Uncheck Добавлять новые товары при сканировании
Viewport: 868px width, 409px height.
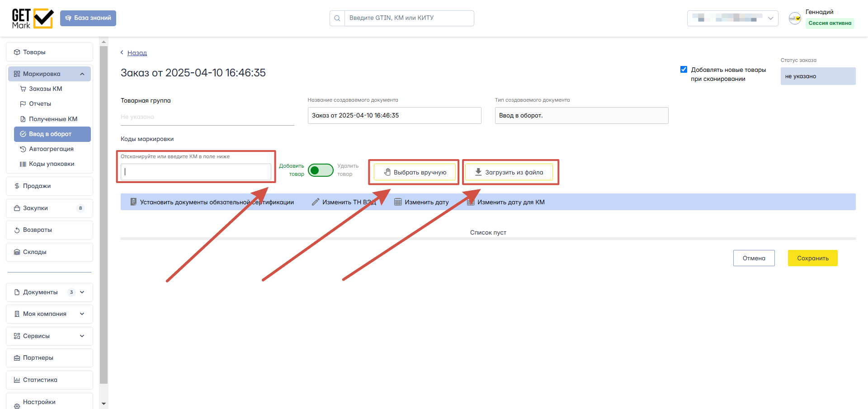684,70
